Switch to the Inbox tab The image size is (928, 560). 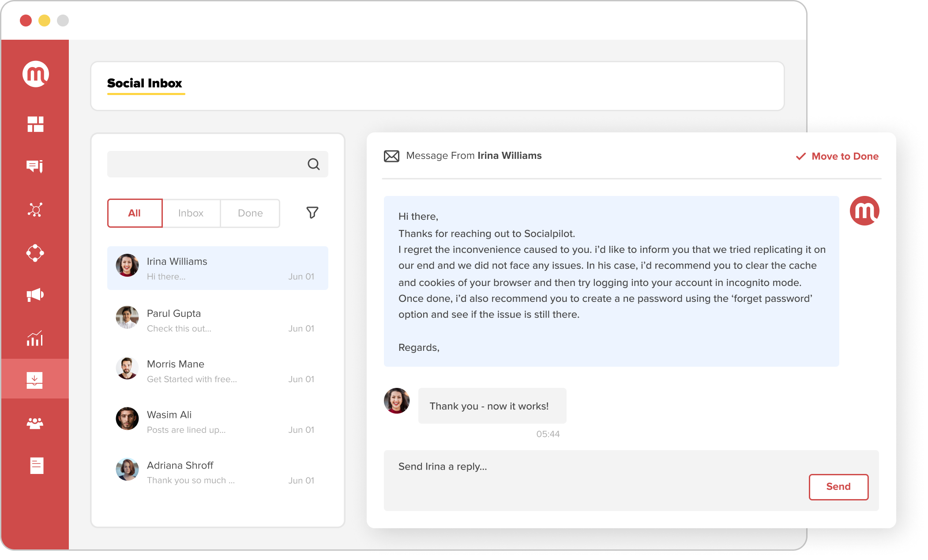click(x=191, y=213)
